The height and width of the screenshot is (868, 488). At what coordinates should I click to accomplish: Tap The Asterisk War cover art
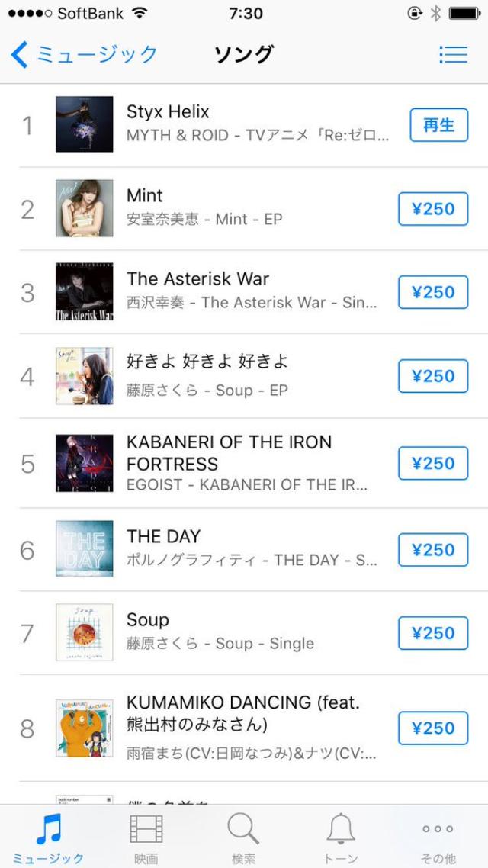(x=85, y=292)
